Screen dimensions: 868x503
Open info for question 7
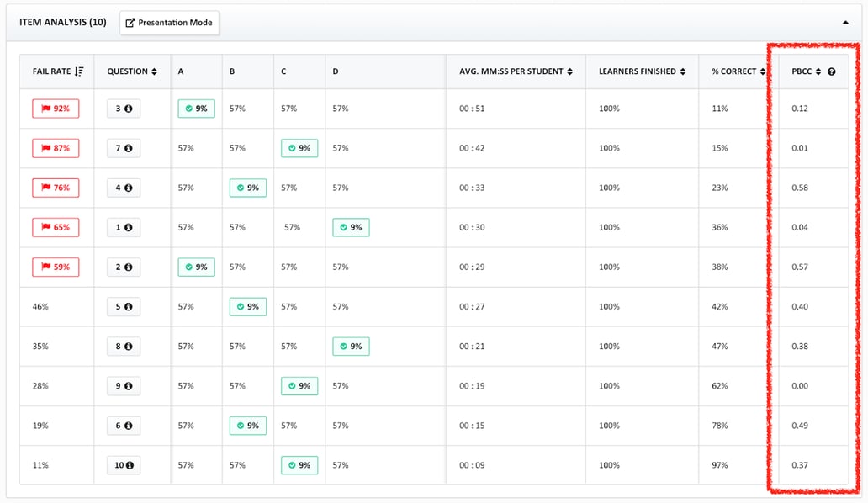tap(129, 148)
